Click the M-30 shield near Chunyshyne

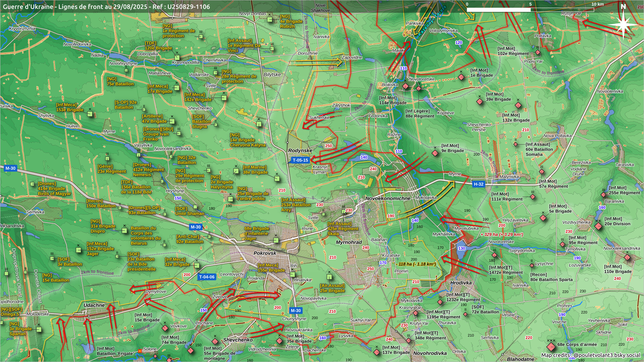[296, 311]
